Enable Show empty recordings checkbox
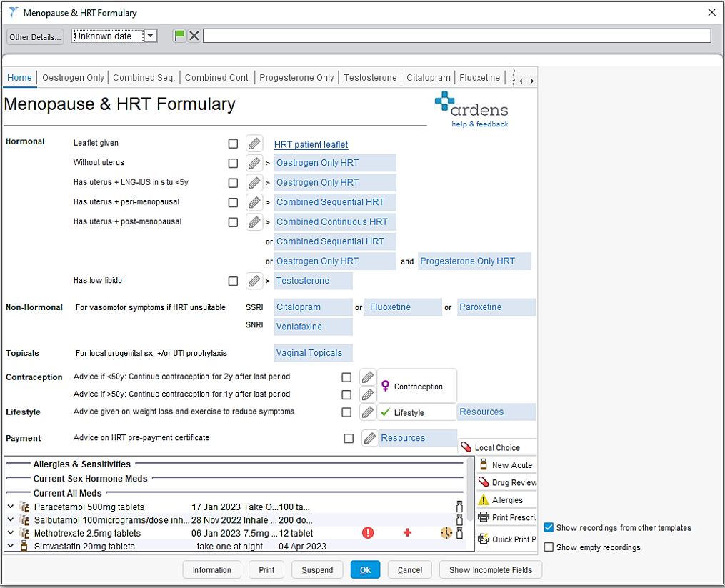Viewport: 725px width, 588px height. pos(549,547)
